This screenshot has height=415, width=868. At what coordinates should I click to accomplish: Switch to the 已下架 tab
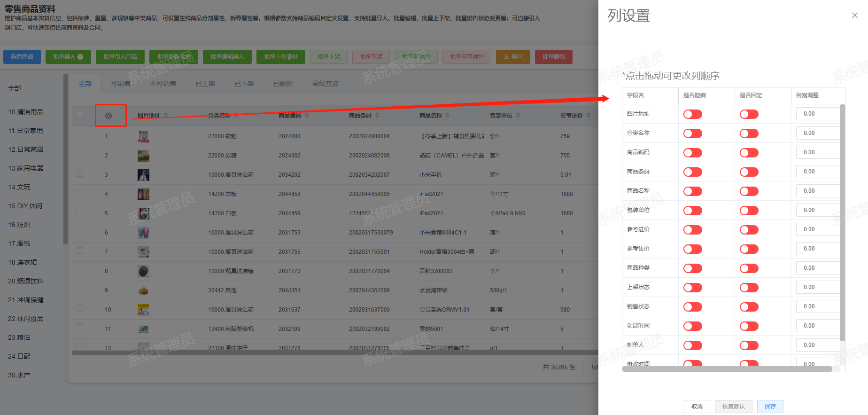244,84
